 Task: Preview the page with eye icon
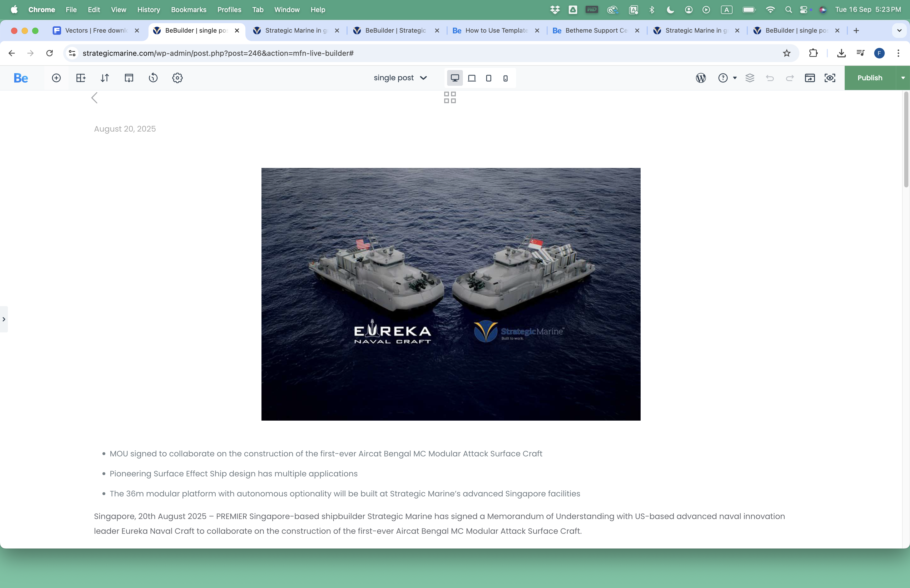tap(830, 78)
